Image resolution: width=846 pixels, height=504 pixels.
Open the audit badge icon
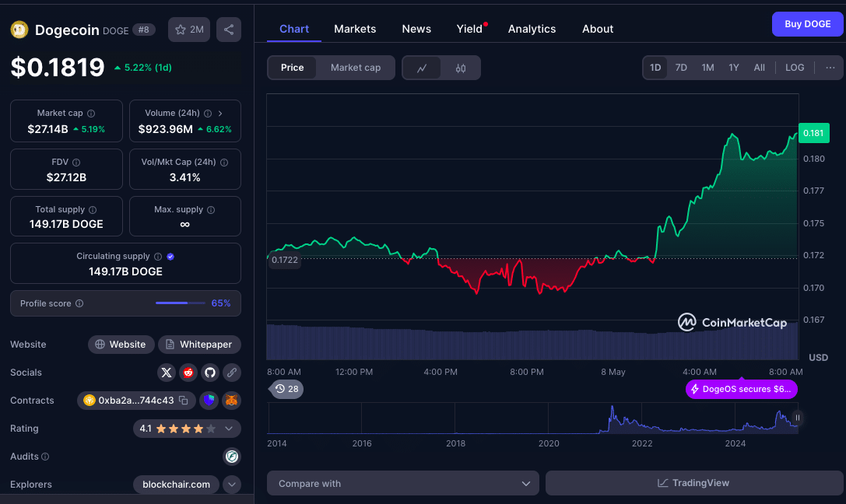tap(232, 457)
